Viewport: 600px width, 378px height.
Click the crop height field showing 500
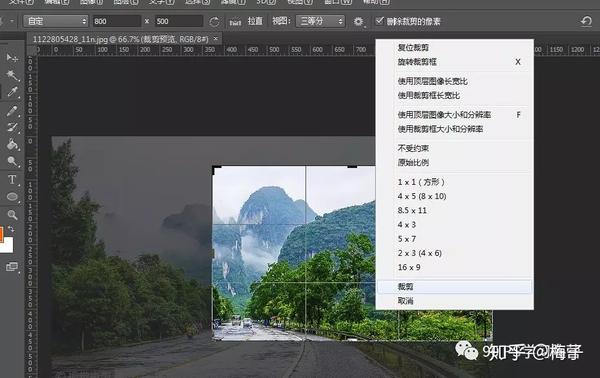(179, 21)
